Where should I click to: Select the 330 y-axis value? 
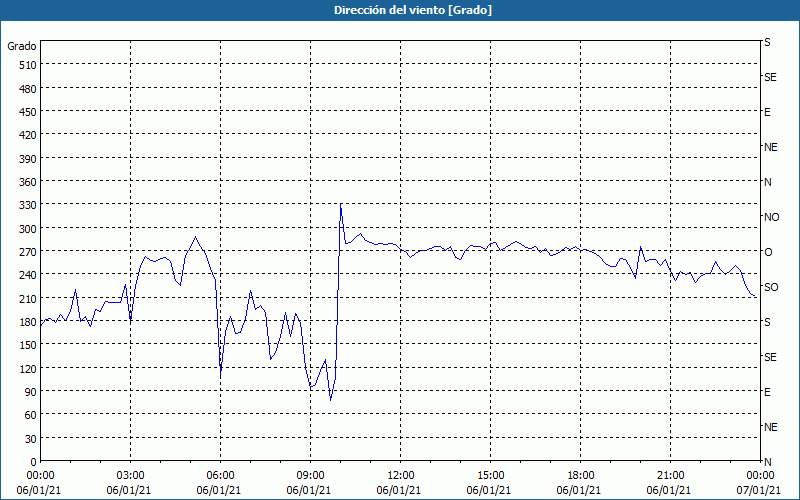click(28, 205)
